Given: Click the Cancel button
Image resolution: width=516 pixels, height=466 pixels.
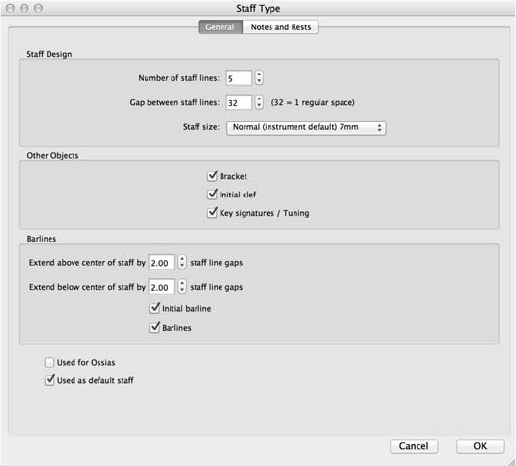Looking at the screenshot, I should (414, 446).
